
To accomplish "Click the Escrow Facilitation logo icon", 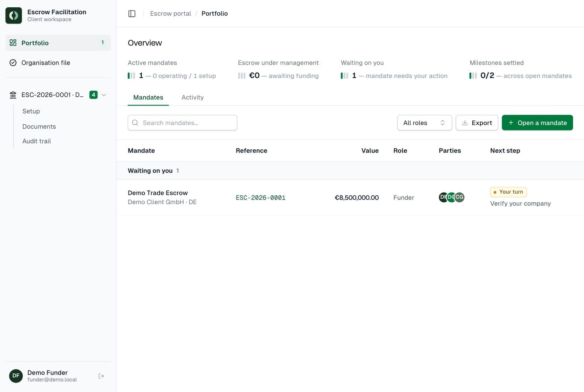I will tap(14, 15).
